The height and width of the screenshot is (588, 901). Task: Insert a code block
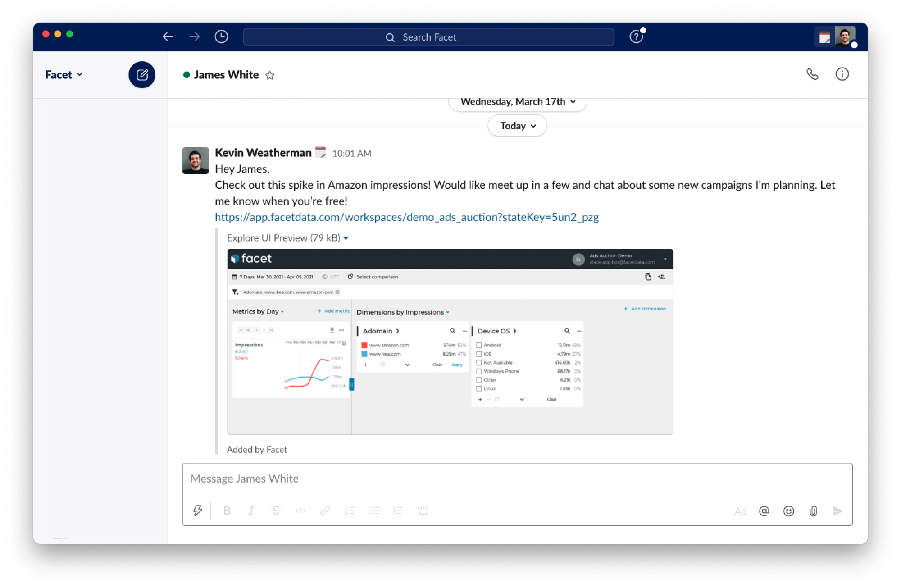point(423,510)
